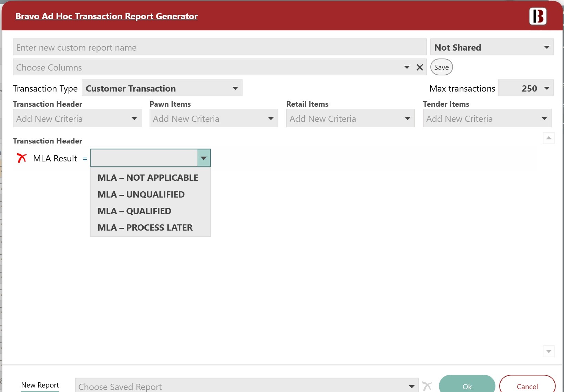Clear chosen columns with the X icon
The width and height of the screenshot is (564, 392).
click(x=420, y=67)
